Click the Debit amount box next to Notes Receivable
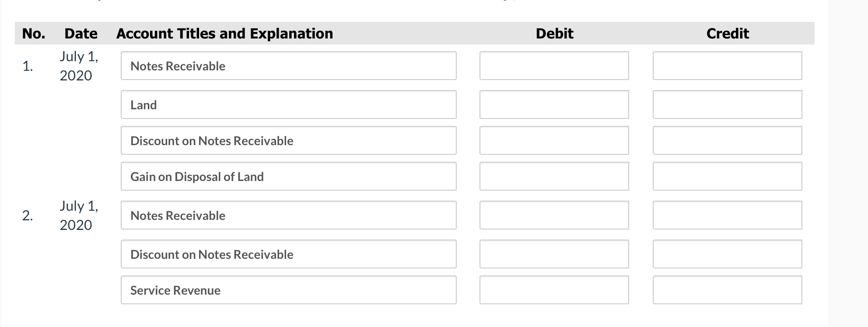868x327 pixels. pyautogui.click(x=553, y=66)
